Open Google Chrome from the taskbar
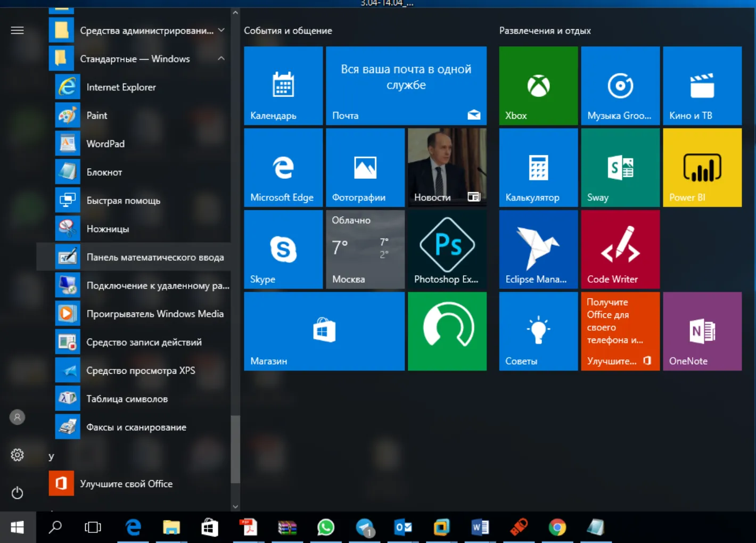 tap(557, 528)
